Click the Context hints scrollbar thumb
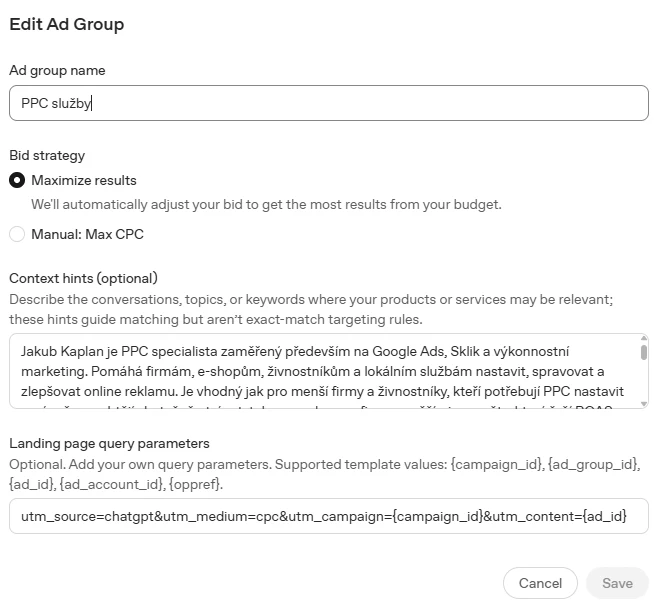656x604 pixels. (644, 352)
